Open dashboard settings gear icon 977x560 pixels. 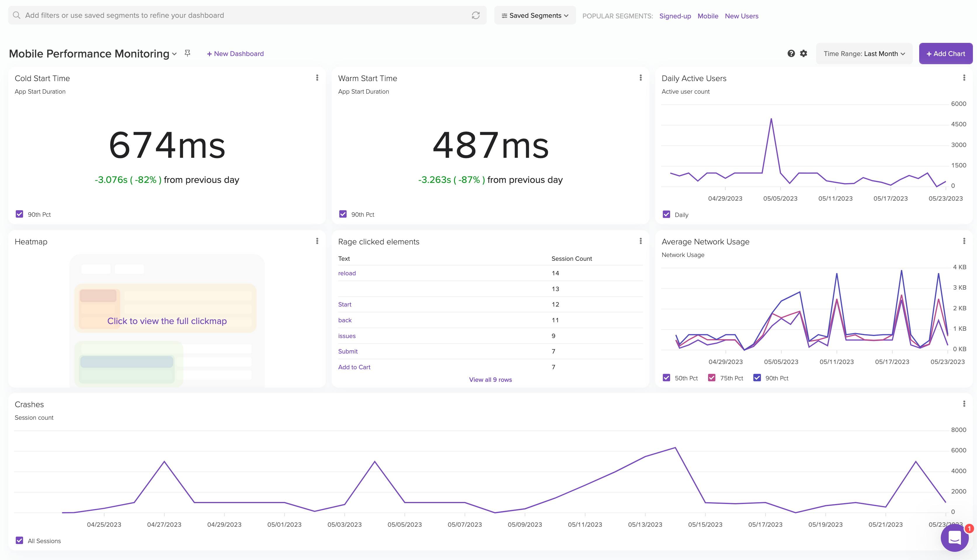[x=803, y=53]
